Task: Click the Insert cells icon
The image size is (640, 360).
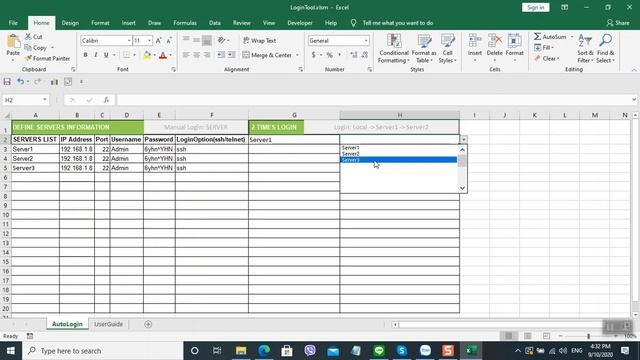Action: [475, 41]
